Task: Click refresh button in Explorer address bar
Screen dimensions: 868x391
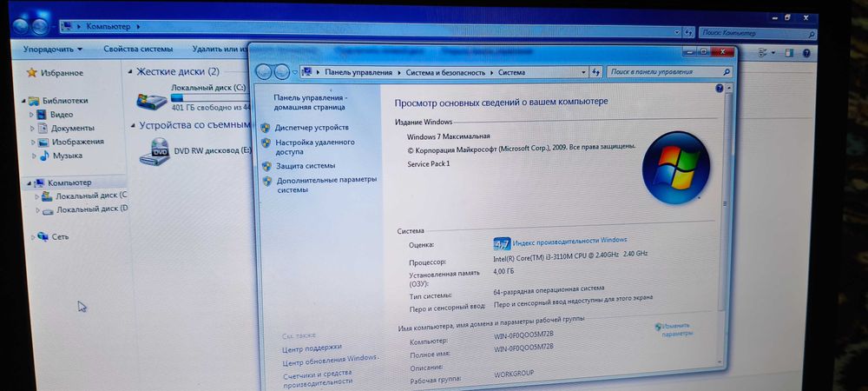Action: 688,33
